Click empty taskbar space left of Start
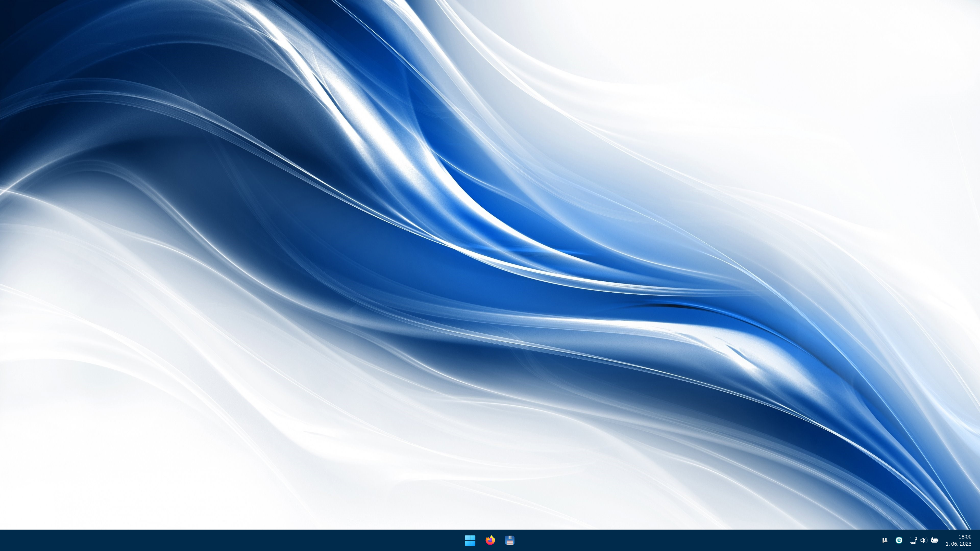 (x=228, y=540)
